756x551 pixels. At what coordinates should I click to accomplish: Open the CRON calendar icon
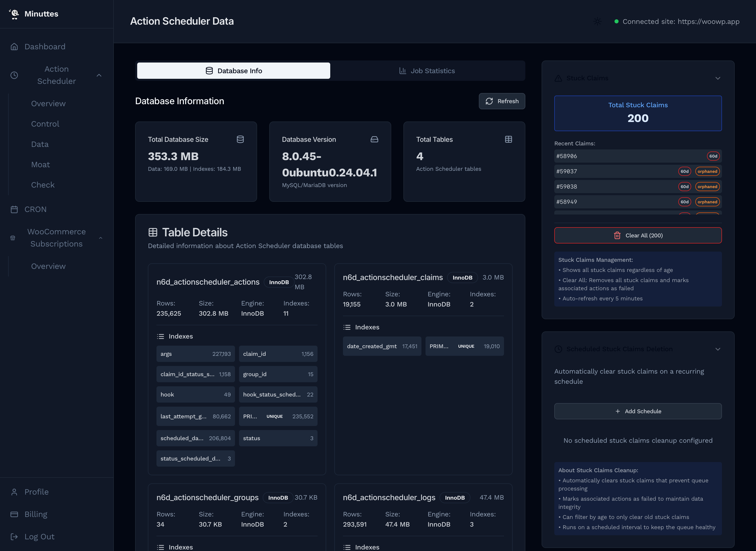tap(14, 209)
